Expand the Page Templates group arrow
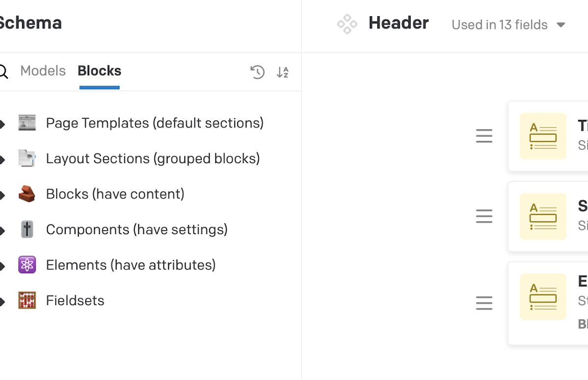The height and width of the screenshot is (380, 588). pyautogui.click(x=2, y=124)
